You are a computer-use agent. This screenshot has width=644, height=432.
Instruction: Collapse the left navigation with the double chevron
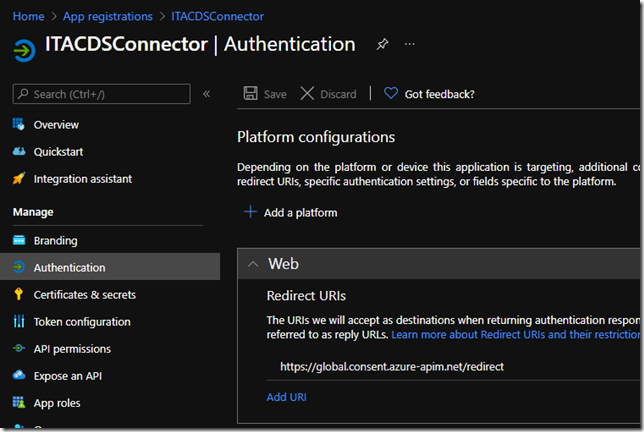tap(207, 94)
